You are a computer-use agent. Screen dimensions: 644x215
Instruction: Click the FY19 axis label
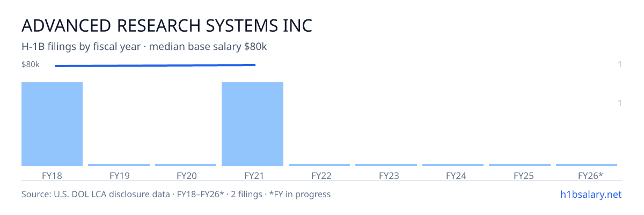(x=119, y=176)
